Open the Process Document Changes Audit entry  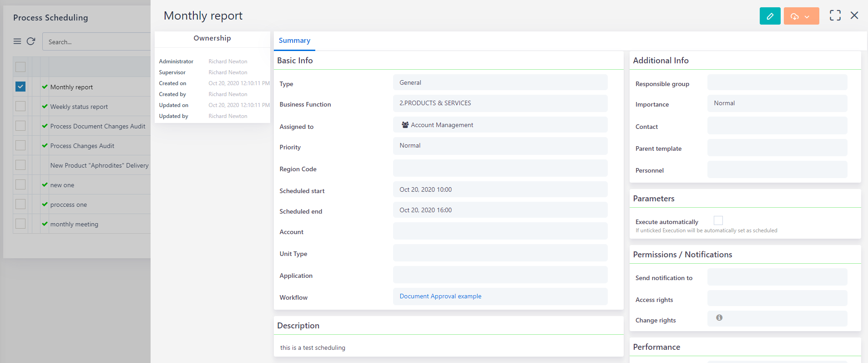[x=98, y=126]
